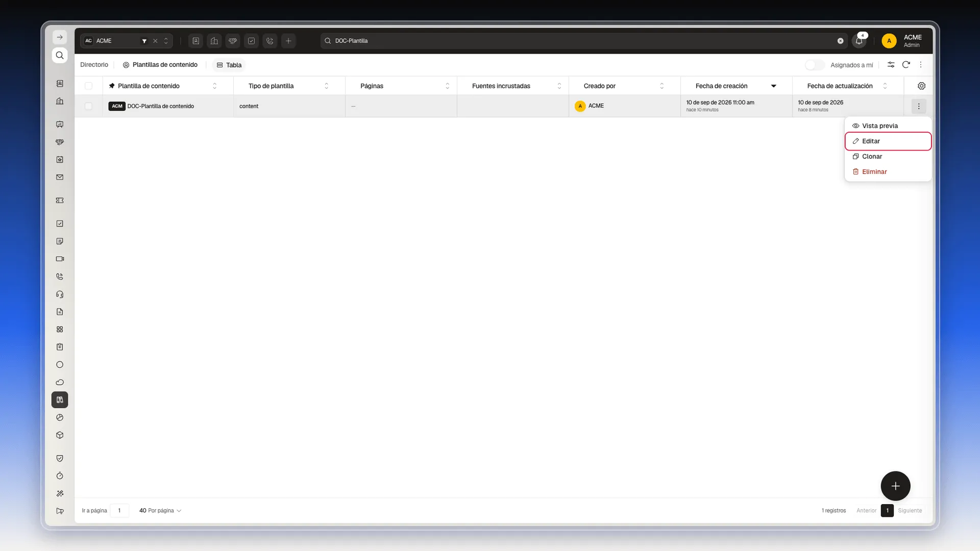Open the pie chart reports icon in the sidebar

(x=60, y=417)
